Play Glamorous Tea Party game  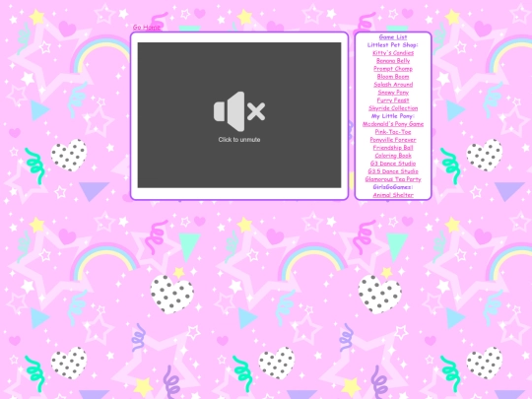click(393, 179)
